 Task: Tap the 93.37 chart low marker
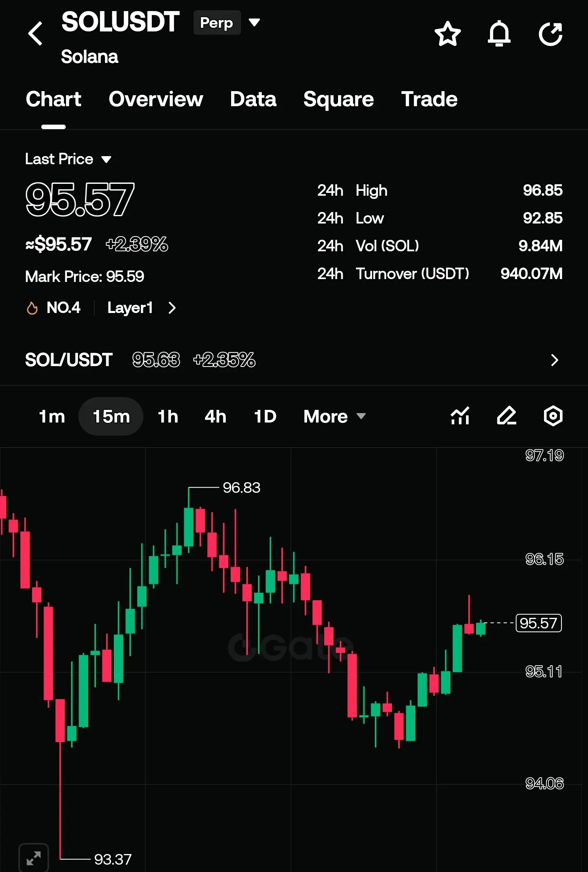click(113, 859)
